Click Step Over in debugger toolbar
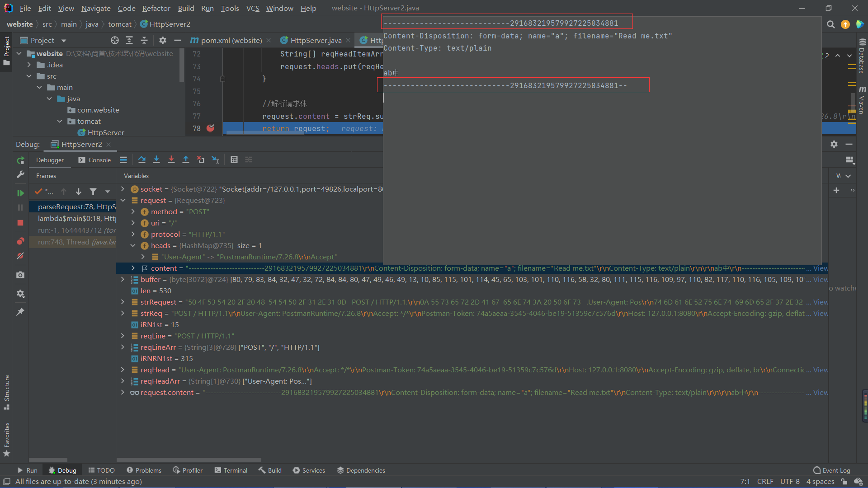Image resolution: width=868 pixels, height=488 pixels. click(x=142, y=160)
